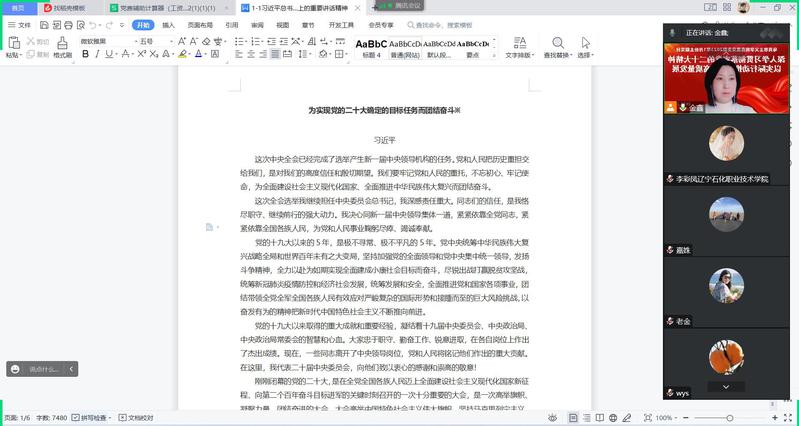Switch to outline view mode icon

[587, 418]
